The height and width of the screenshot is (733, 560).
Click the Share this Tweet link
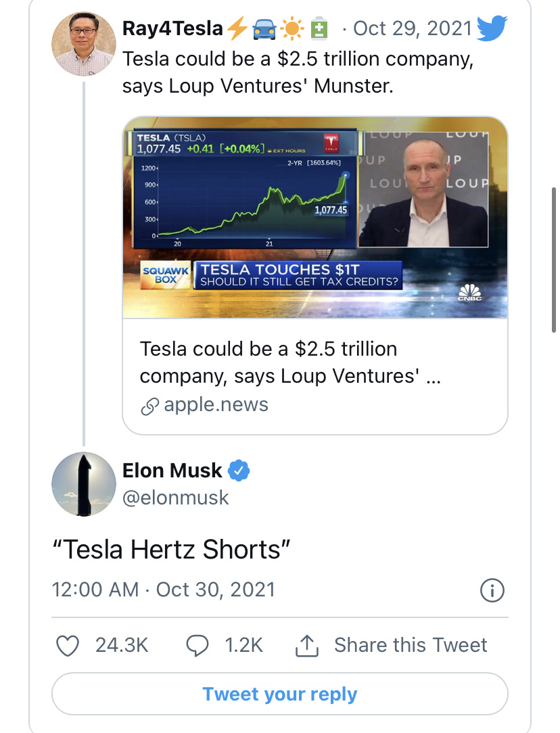pos(411,645)
